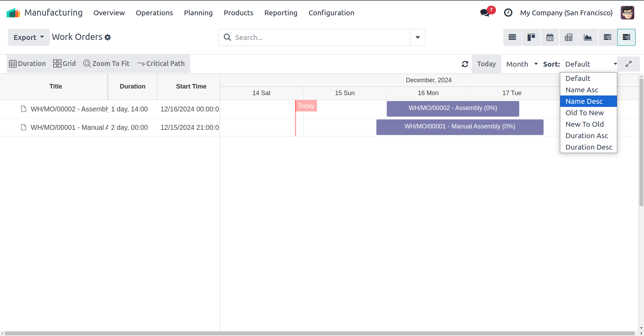
Task: Switch to the kanban view icon
Action: 531,37
